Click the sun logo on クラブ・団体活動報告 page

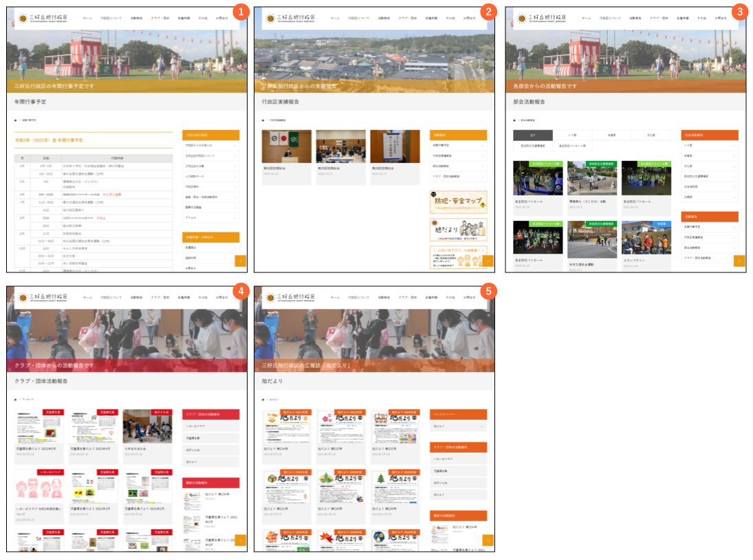click(23, 298)
